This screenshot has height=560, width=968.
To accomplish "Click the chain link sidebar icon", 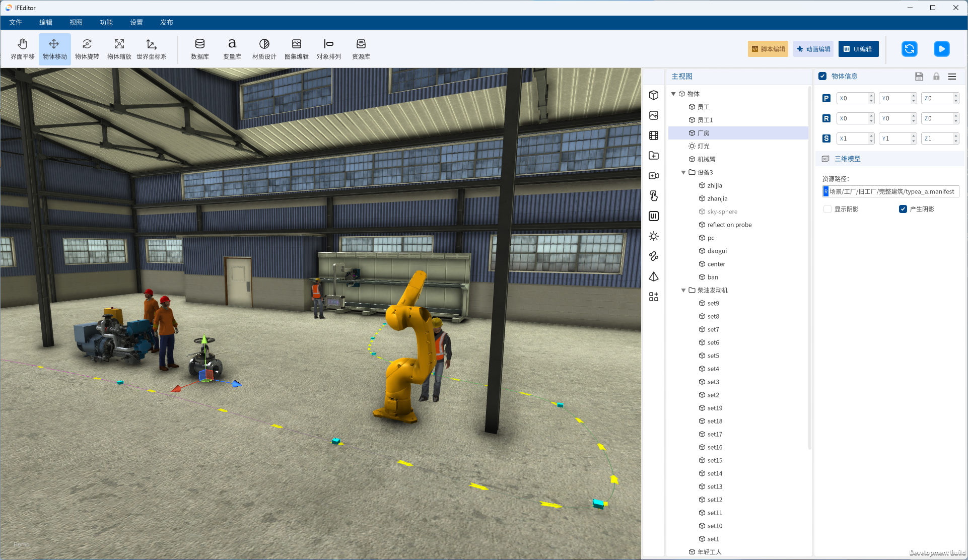I will [654, 256].
